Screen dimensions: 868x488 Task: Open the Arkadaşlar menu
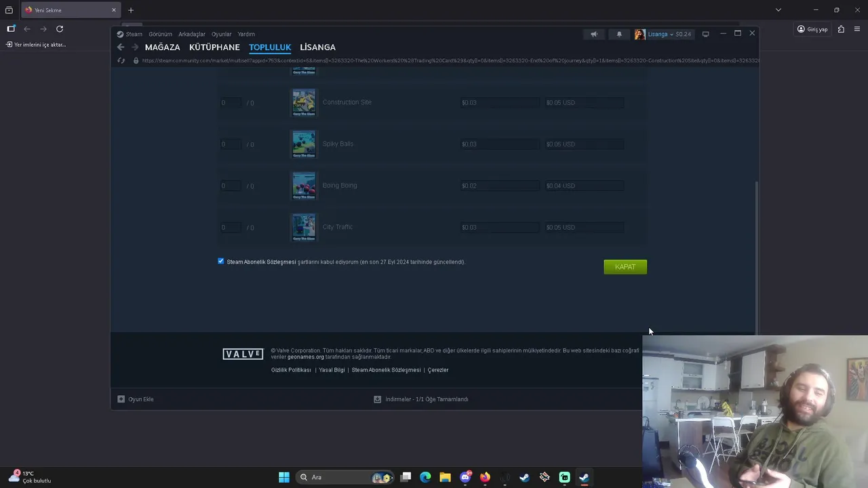(192, 34)
